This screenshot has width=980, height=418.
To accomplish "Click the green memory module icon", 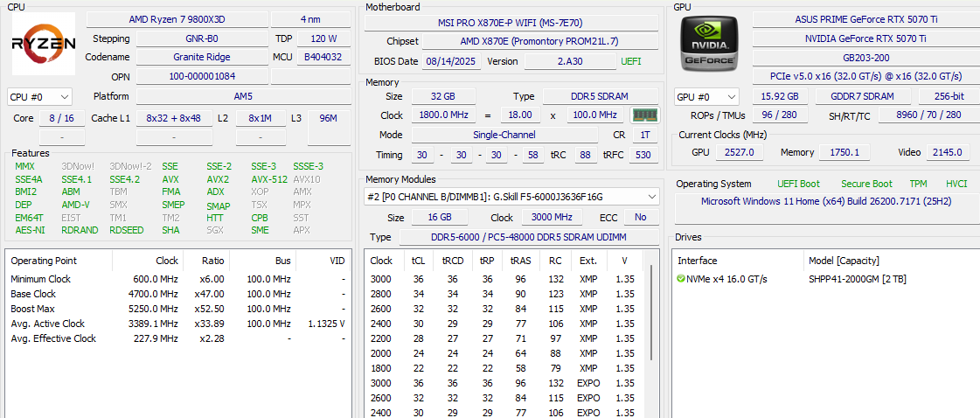I will pyautogui.click(x=644, y=115).
